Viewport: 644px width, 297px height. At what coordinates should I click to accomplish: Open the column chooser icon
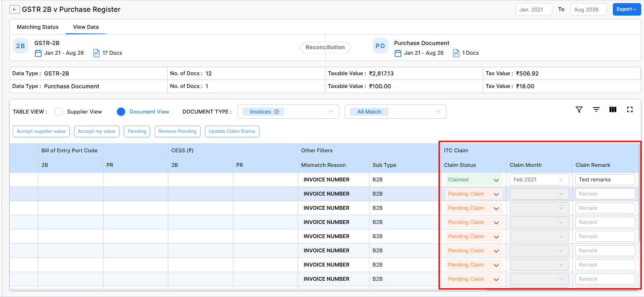tap(613, 109)
